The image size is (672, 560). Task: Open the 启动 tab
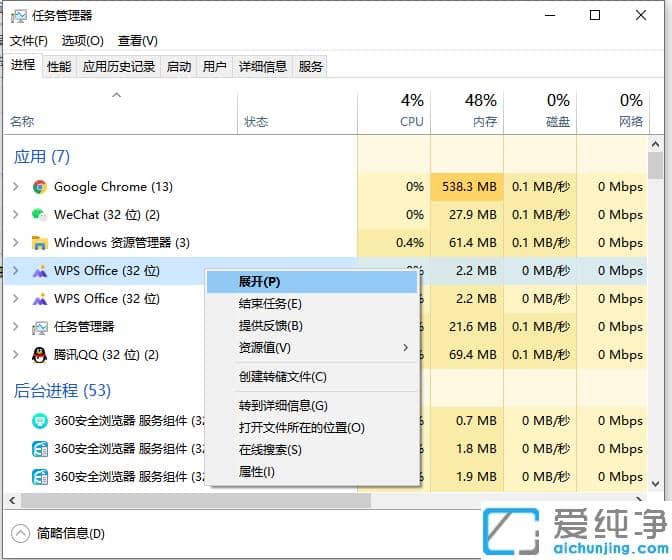click(x=179, y=67)
